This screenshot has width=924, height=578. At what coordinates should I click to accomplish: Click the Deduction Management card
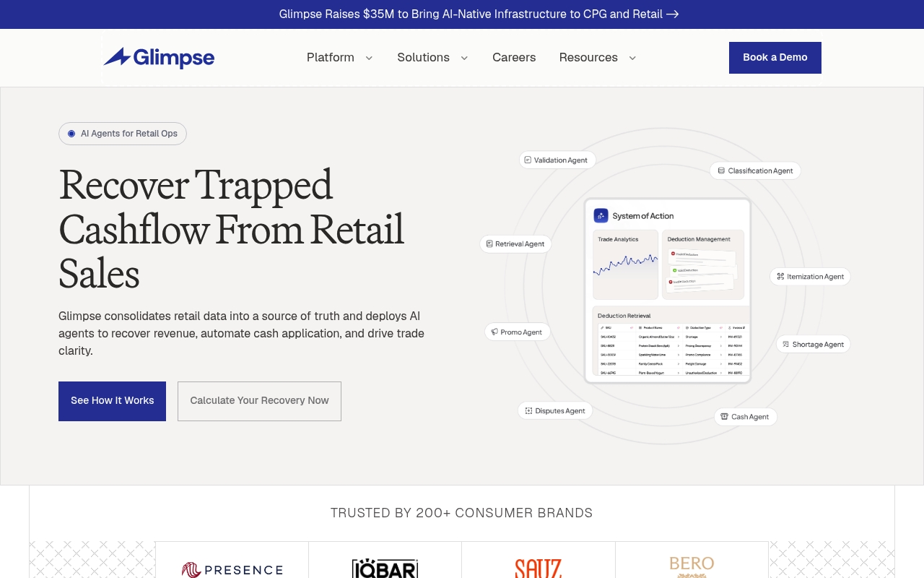[x=703, y=264]
